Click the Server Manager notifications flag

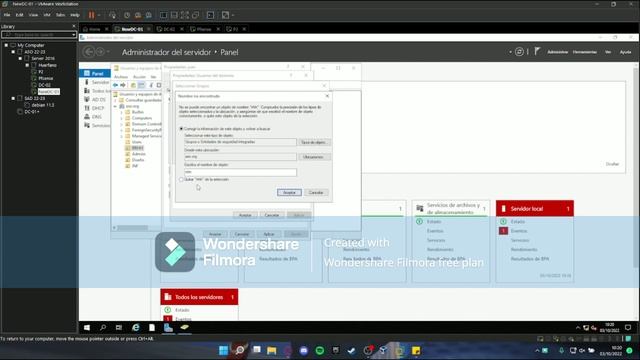click(x=537, y=51)
